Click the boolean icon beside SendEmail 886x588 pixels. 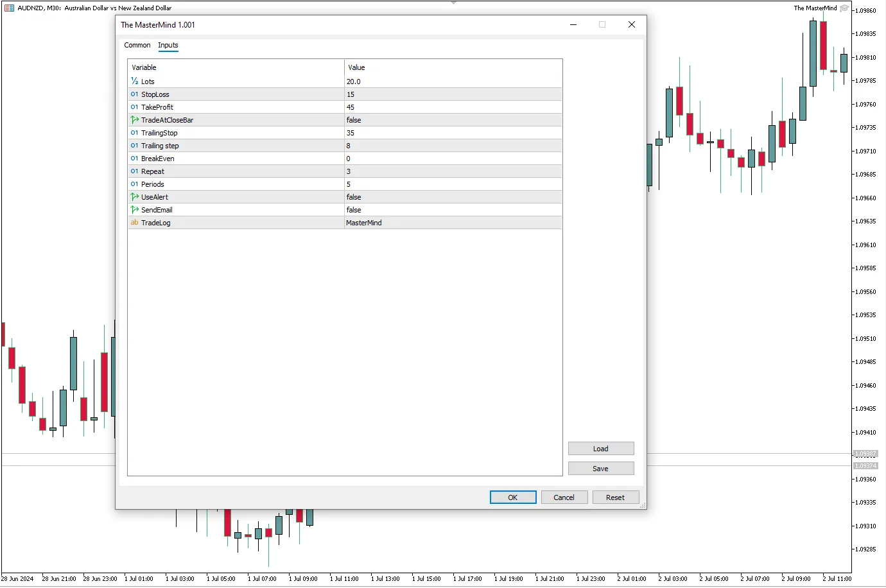click(135, 210)
